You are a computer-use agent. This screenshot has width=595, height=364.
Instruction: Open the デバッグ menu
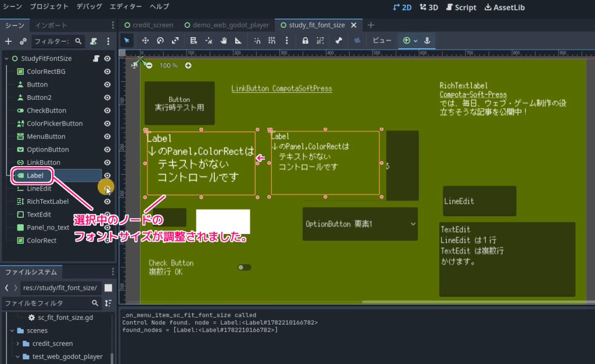[89, 6]
